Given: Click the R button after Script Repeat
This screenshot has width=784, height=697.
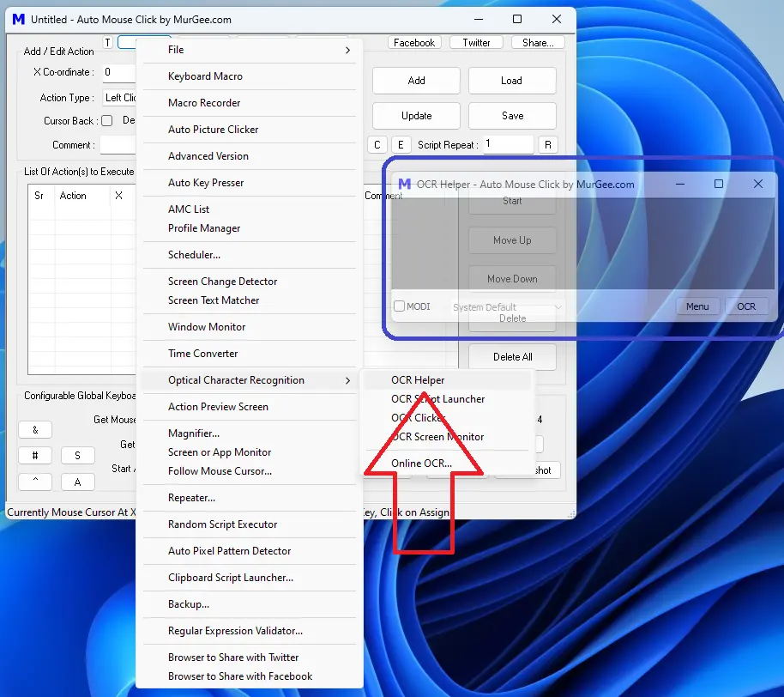Looking at the screenshot, I should click(548, 144).
